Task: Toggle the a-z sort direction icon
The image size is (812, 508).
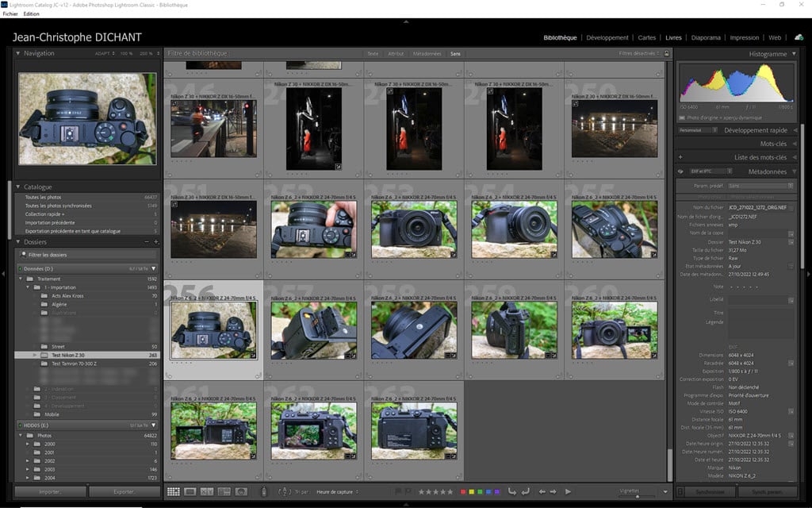Action: [285, 491]
